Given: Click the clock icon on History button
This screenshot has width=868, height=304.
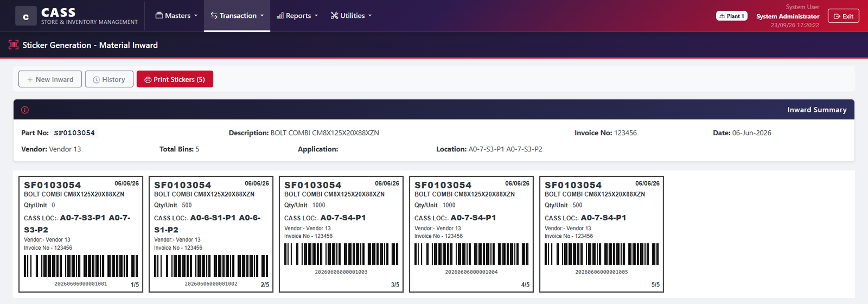Looking at the screenshot, I should point(97,80).
